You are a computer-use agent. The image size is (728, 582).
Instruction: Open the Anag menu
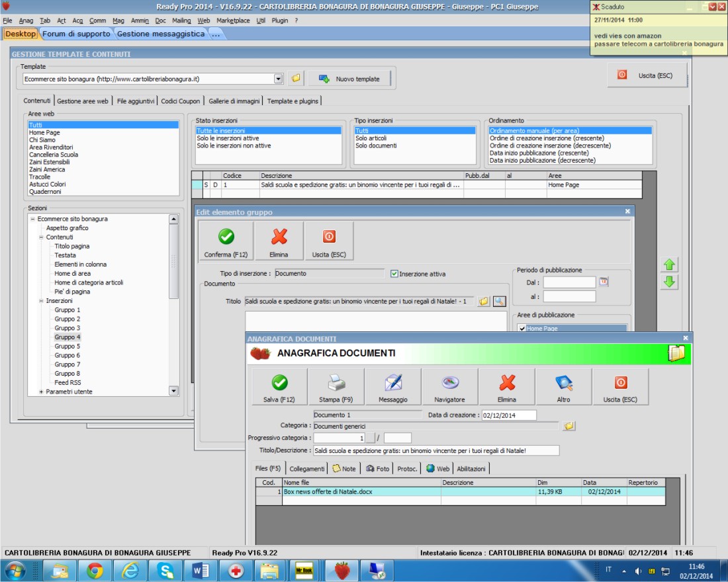(x=26, y=21)
